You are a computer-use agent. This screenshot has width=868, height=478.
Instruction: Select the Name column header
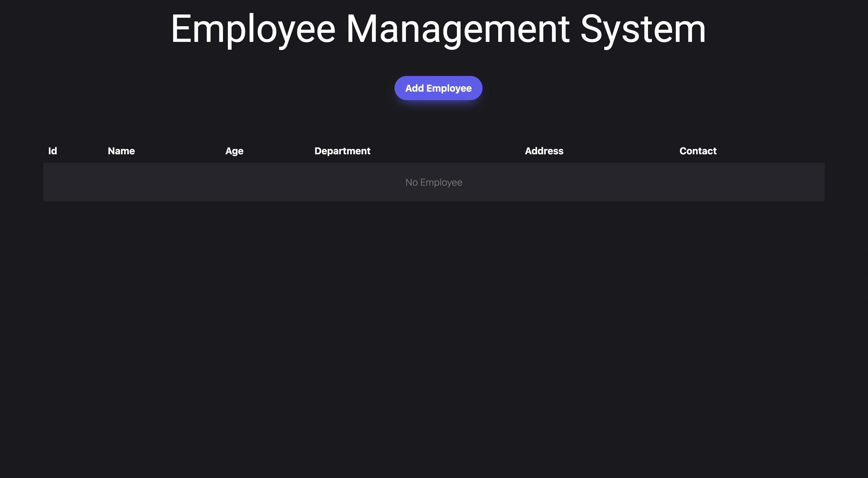pos(121,151)
